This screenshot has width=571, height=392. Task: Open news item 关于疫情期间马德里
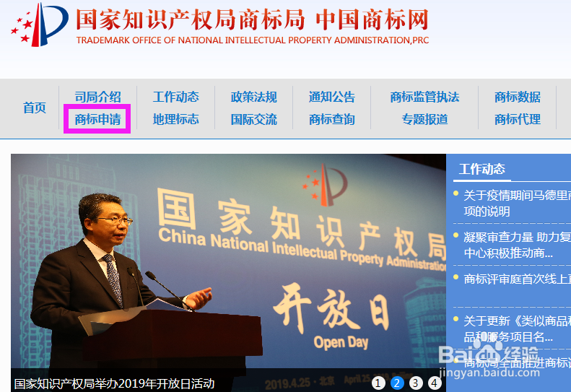517,204
